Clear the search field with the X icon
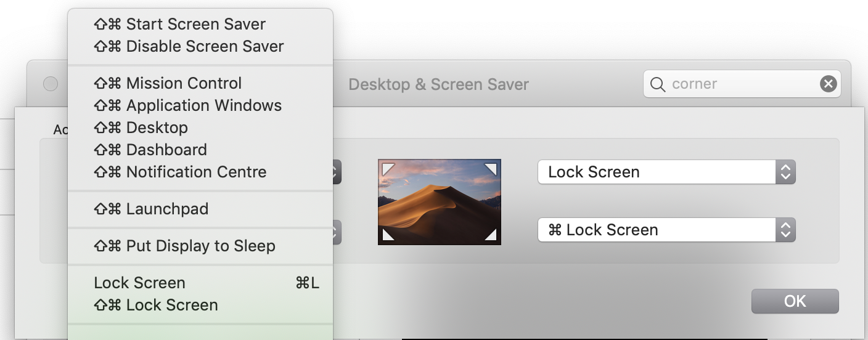This screenshot has height=340, width=868. coord(829,84)
